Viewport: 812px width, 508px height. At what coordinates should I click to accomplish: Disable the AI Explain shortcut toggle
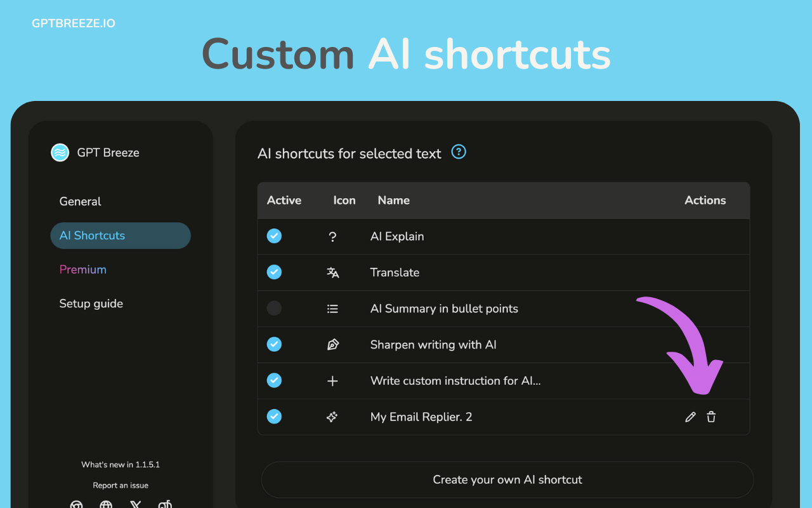274,236
